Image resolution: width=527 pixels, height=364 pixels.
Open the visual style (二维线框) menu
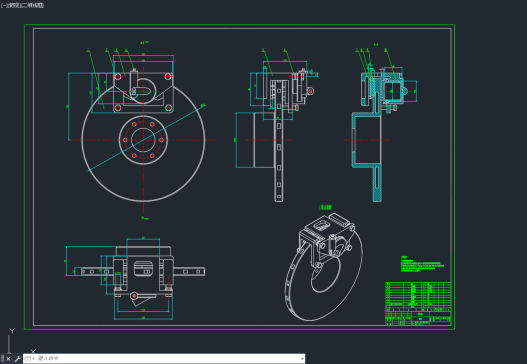32,5
